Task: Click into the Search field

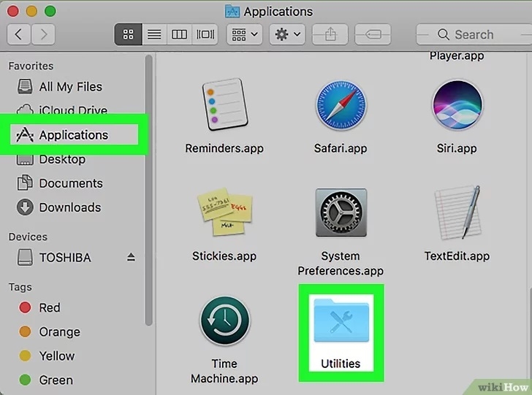Action: pos(474,34)
